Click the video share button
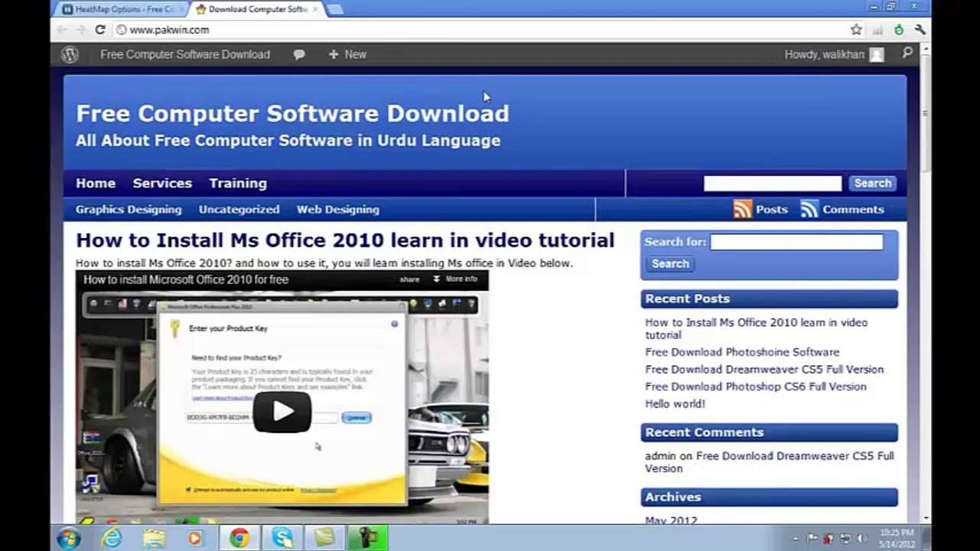The height and width of the screenshot is (551, 980). point(409,279)
